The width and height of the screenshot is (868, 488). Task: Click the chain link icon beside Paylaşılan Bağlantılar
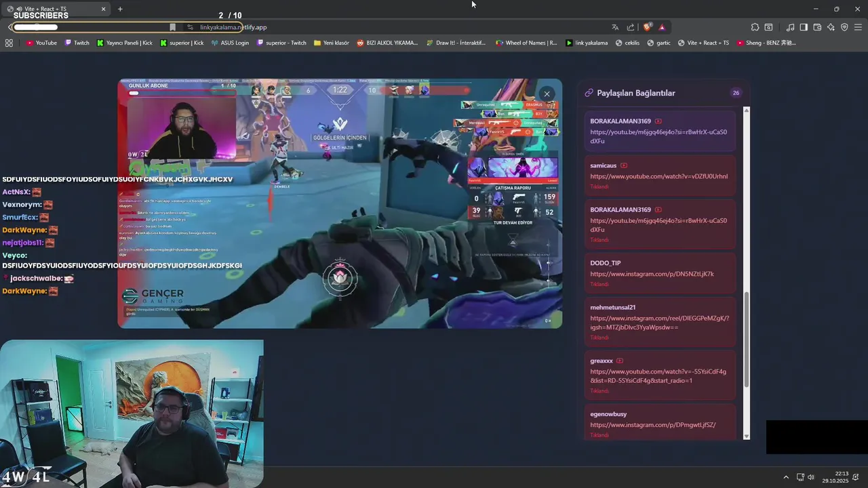coord(589,93)
